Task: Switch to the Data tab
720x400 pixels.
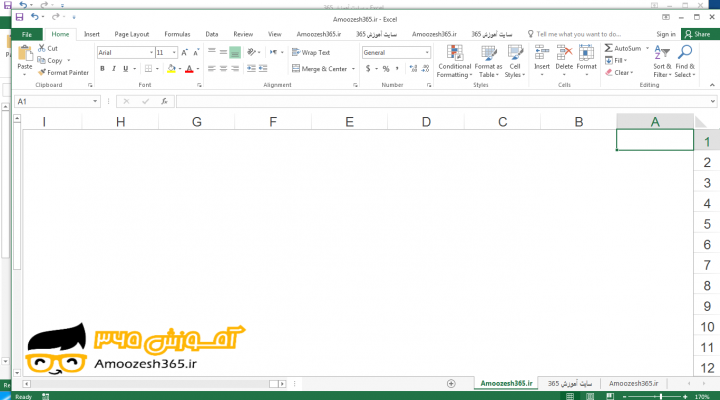Action: [212, 34]
